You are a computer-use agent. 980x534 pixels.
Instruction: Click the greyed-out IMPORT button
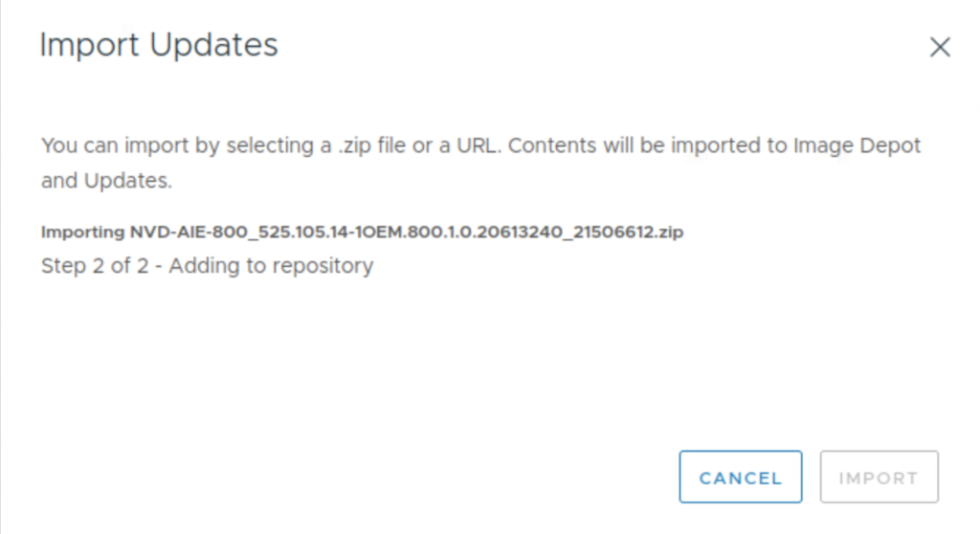pos(879,478)
